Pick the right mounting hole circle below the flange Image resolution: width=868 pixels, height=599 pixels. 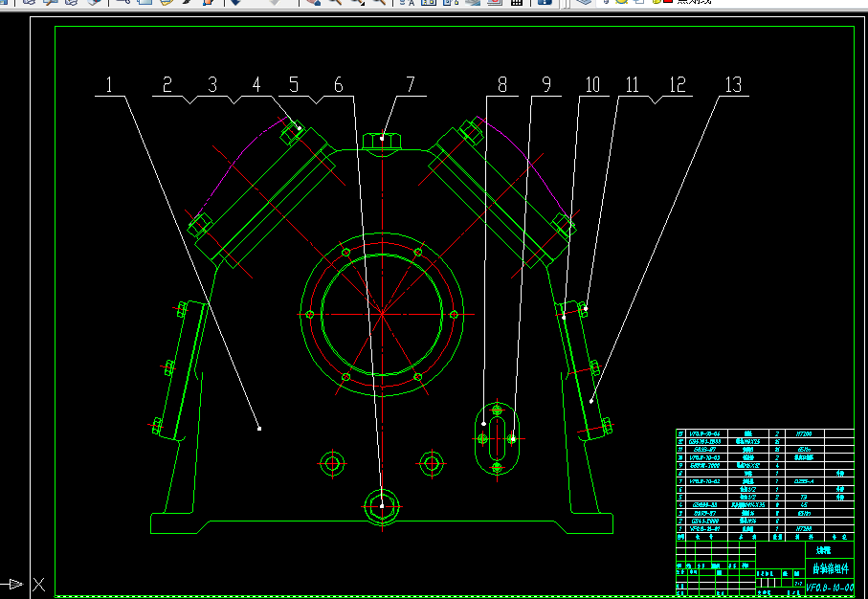[432, 463]
